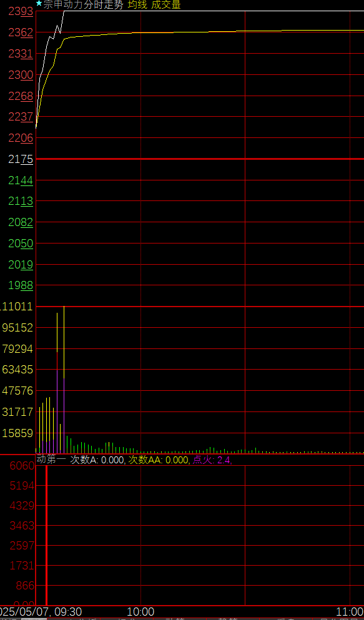The height and width of the screenshot is (620, 364).
Task: Click the 2082 green price axis label
Action: [x=21, y=222]
